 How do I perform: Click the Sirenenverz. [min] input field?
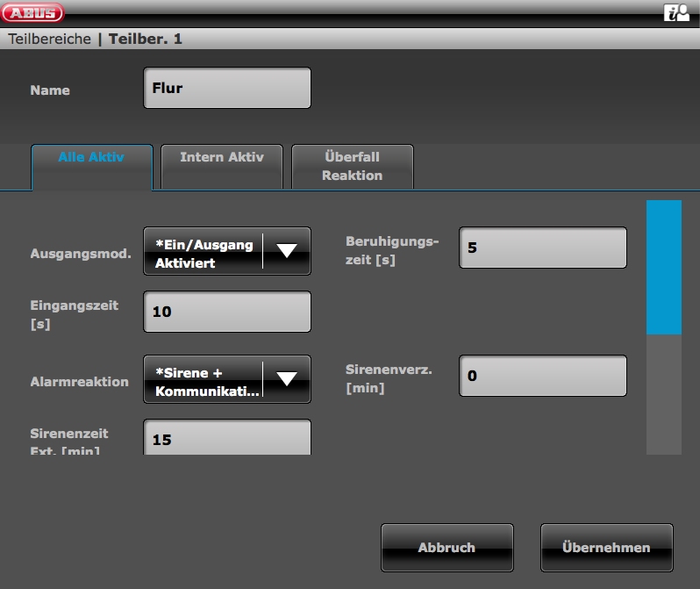pyautogui.click(x=542, y=376)
